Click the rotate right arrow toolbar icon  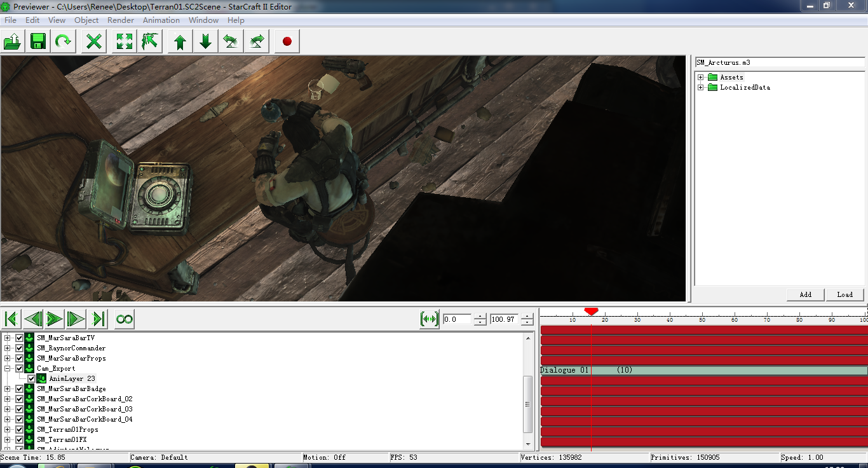tap(257, 42)
